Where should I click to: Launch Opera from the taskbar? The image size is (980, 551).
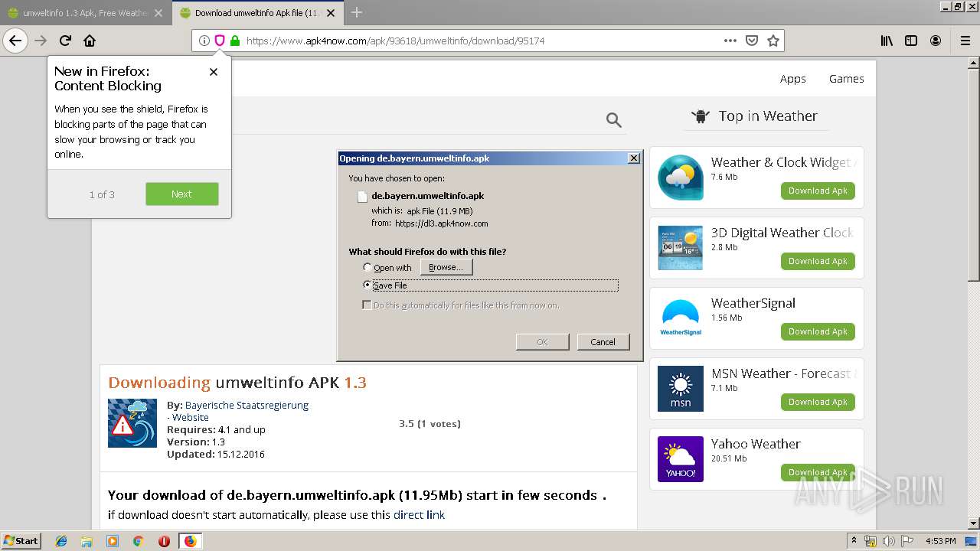click(164, 541)
